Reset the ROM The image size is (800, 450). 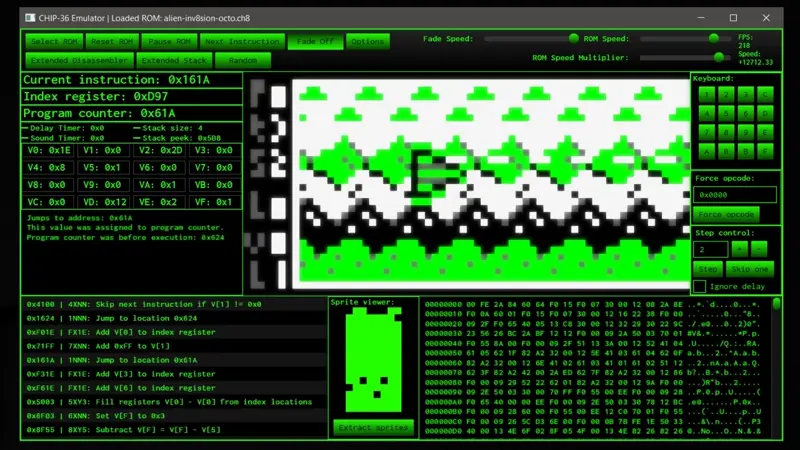(x=112, y=41)
